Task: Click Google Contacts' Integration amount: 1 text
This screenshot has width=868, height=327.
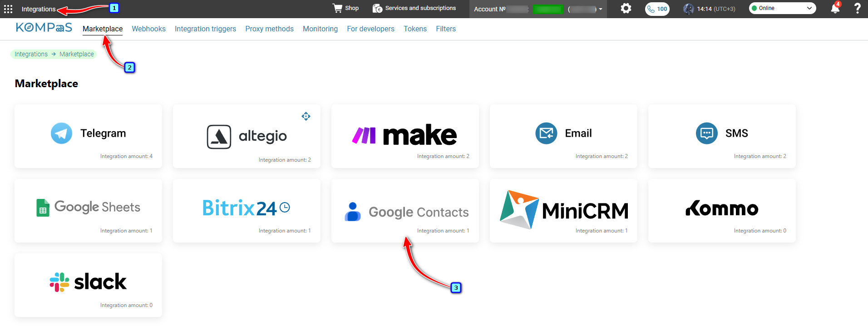Action: [443, 231]
